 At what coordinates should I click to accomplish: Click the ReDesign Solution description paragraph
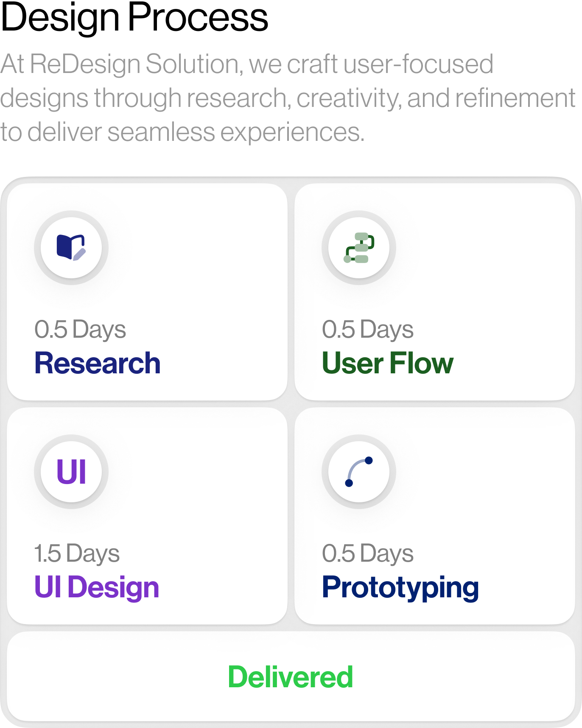288,98
